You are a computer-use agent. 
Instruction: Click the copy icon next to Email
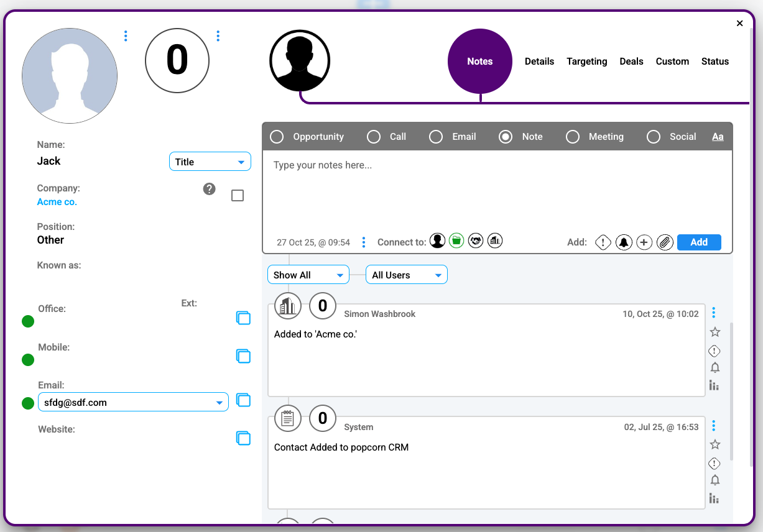click(x=243, y=401)
